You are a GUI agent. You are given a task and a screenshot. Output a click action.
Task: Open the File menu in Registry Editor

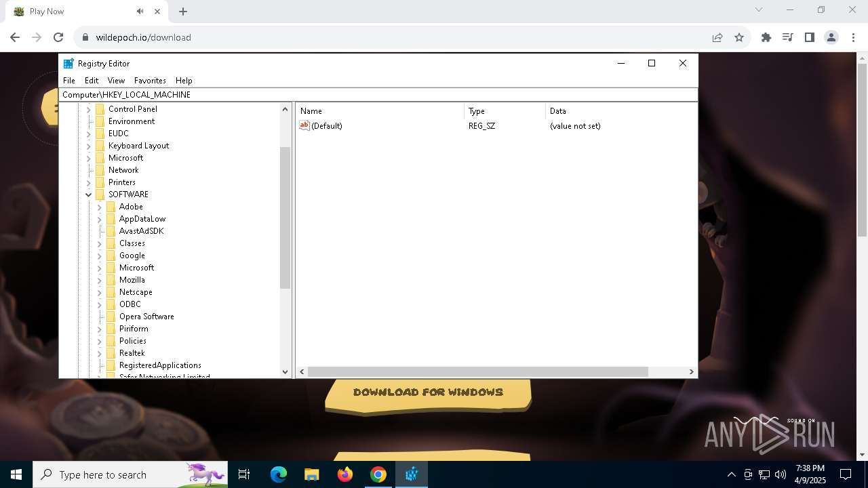click(69, 80)
